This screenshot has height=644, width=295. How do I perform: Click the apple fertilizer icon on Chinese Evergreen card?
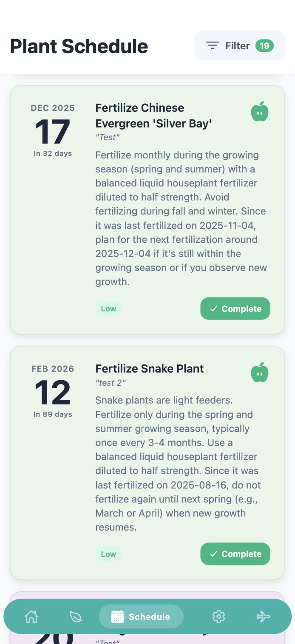click(x=260, y=112)
